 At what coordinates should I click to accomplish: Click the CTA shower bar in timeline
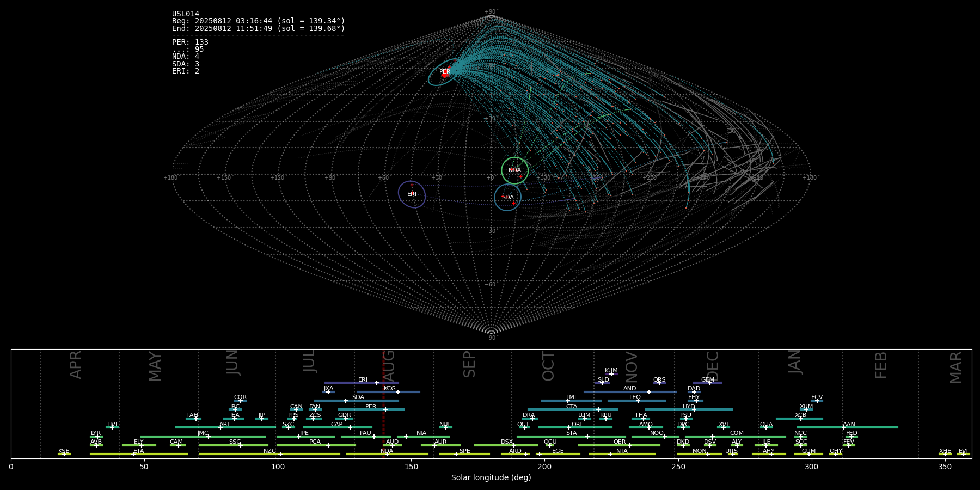pos(573,409)
